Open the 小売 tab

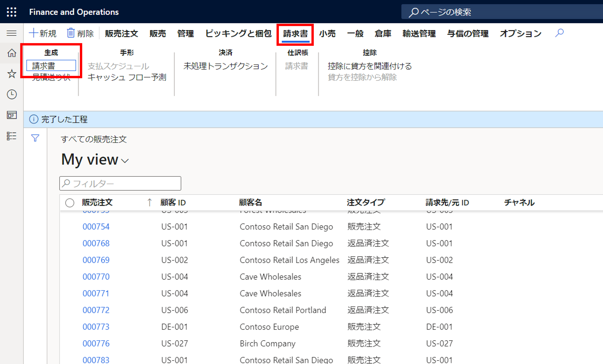coord(327,33)
